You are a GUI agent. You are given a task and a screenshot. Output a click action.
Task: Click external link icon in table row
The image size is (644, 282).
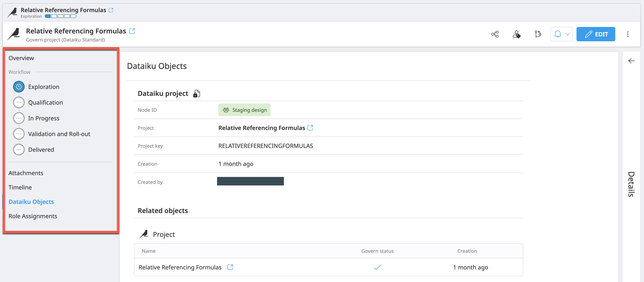pos(230,267)
